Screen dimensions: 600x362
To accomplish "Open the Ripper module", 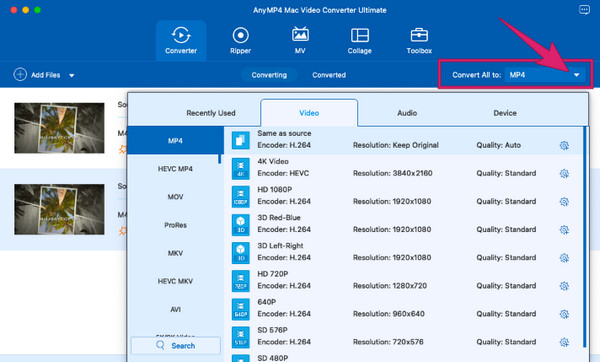I will point(240,41).
